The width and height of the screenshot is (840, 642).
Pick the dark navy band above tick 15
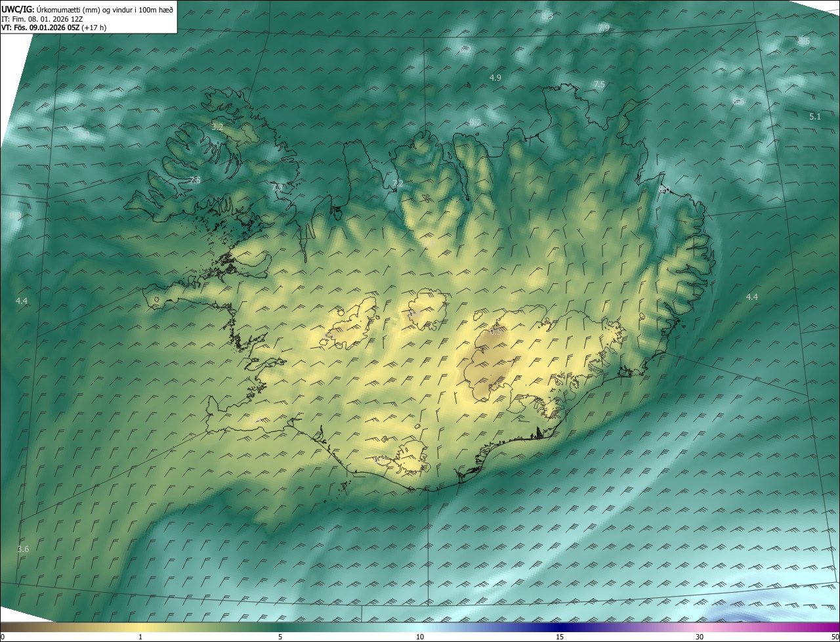[560, 627]
